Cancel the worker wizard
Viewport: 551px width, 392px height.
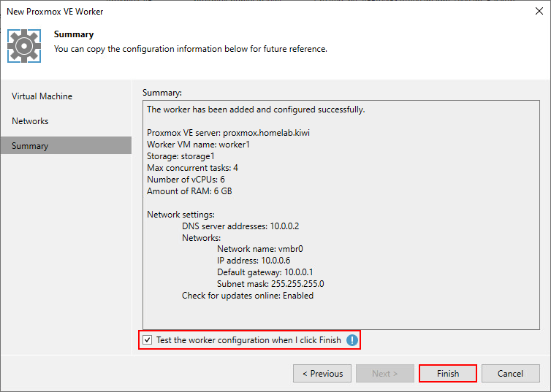point(510,374)
